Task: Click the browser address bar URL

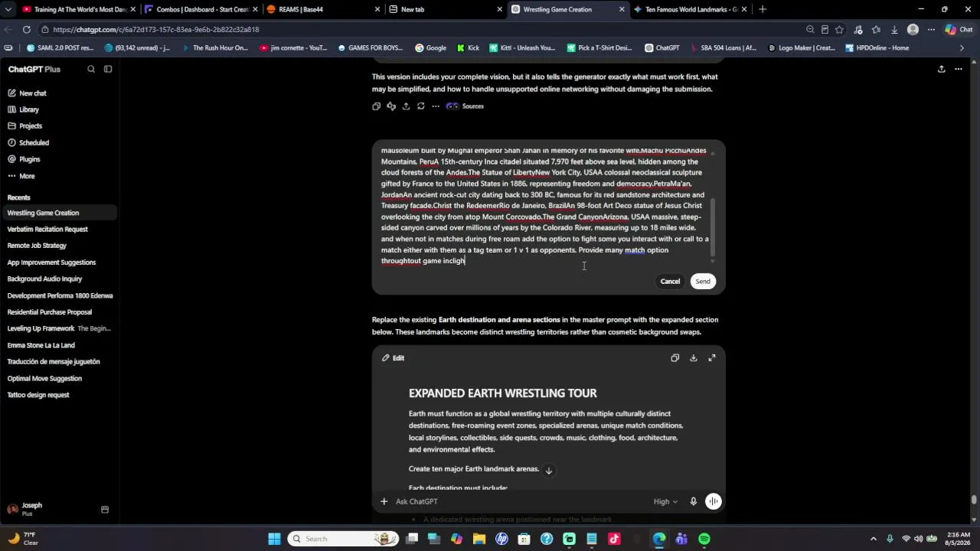Action: 156,29
